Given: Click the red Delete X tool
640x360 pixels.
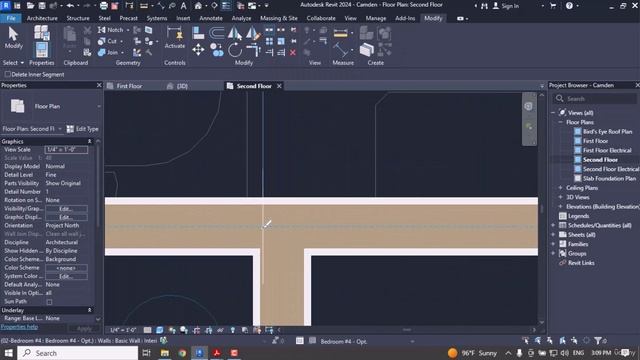Looking at the screenshot, I should 293,52.
